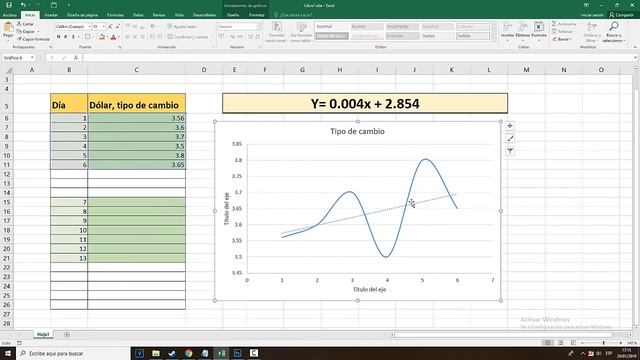Decrease font size with smaller A
Viewport: 640px width, 360px height.
(118, 27)
